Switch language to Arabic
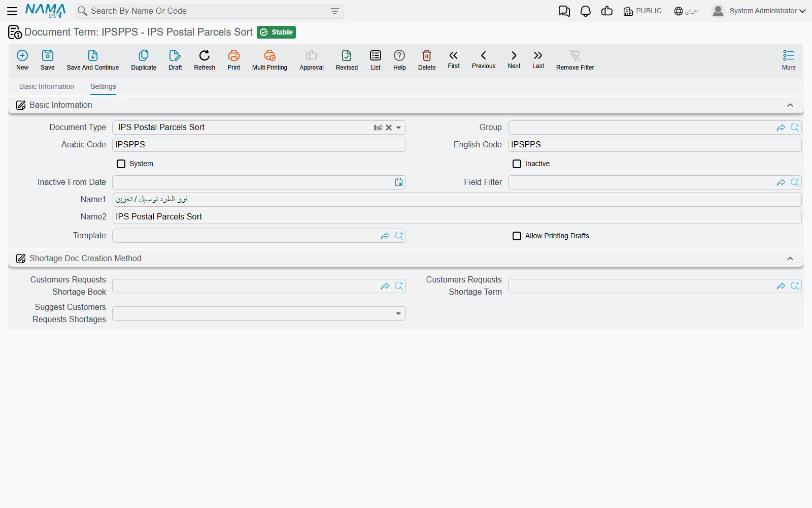This screenshot has width=812, height=508. pos(686,11)
